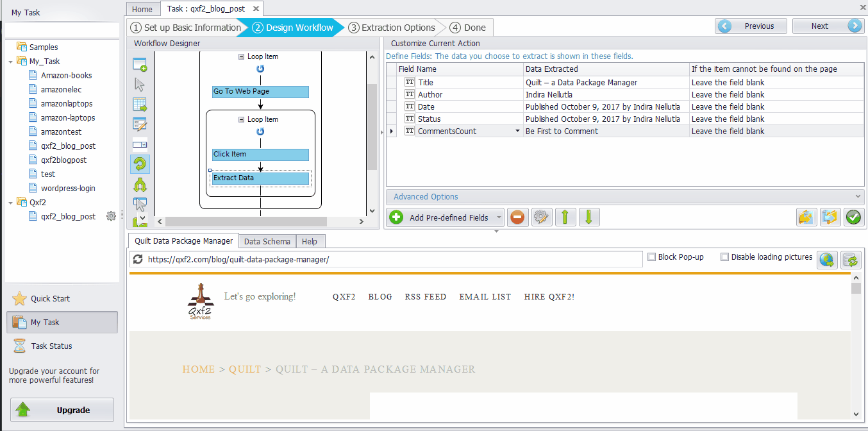The height and width of the screenshot is (431, 868).
Task: Click the globe go-to-page icon
Action: [827, 259]
